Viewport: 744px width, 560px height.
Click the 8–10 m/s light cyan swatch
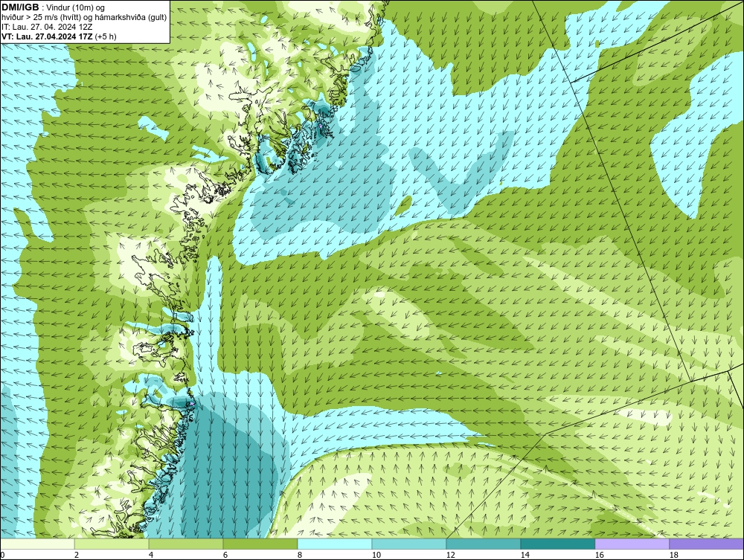click(x=335, y=544)
